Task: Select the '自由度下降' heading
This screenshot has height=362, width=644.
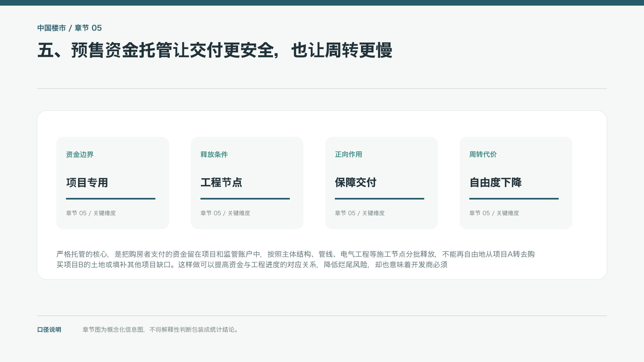Action: point(495,183)
